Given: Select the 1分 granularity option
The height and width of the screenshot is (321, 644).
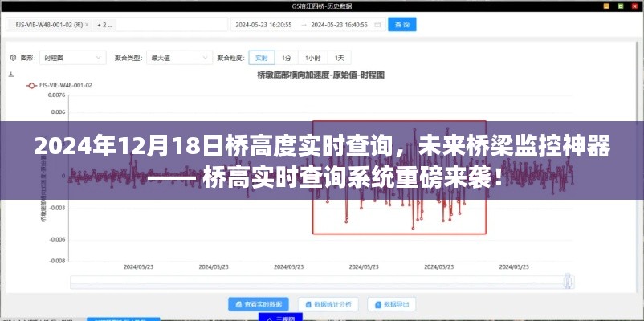Looking at the screenshot, I should (x=287, y=58).
